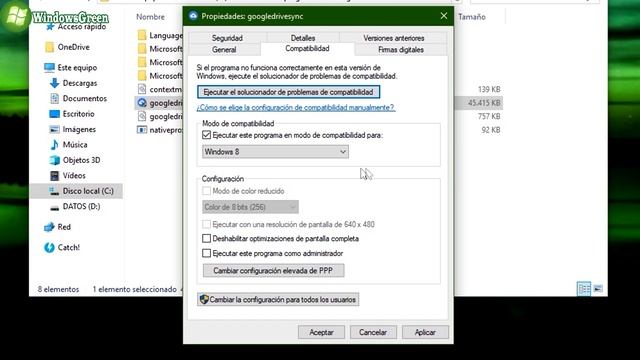640x360 pixels.
Task: Open the manual compatibility help link
Action: [296, 107]
